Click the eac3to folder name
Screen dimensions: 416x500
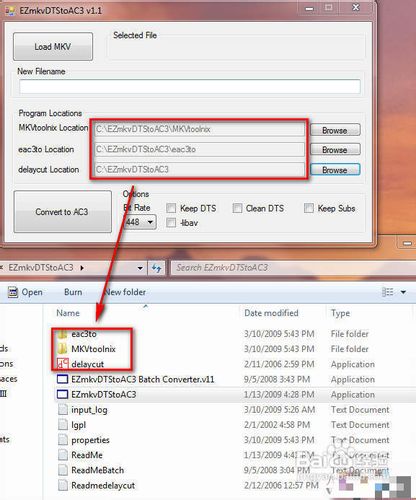[x=84, y=334]
